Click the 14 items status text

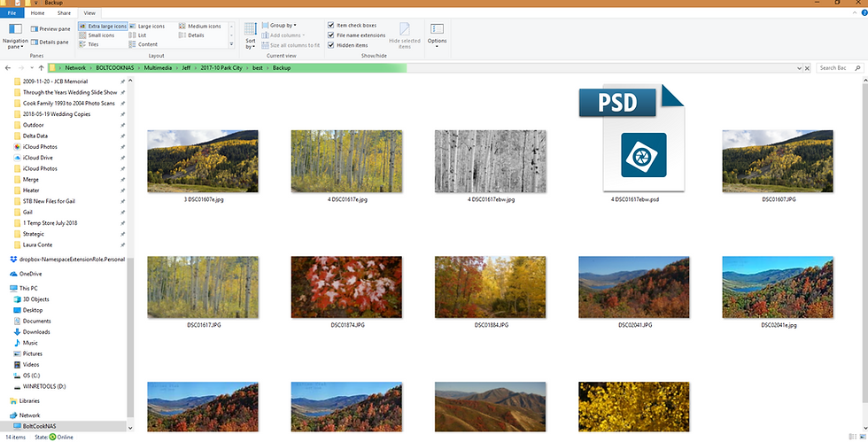pos(16,437)
